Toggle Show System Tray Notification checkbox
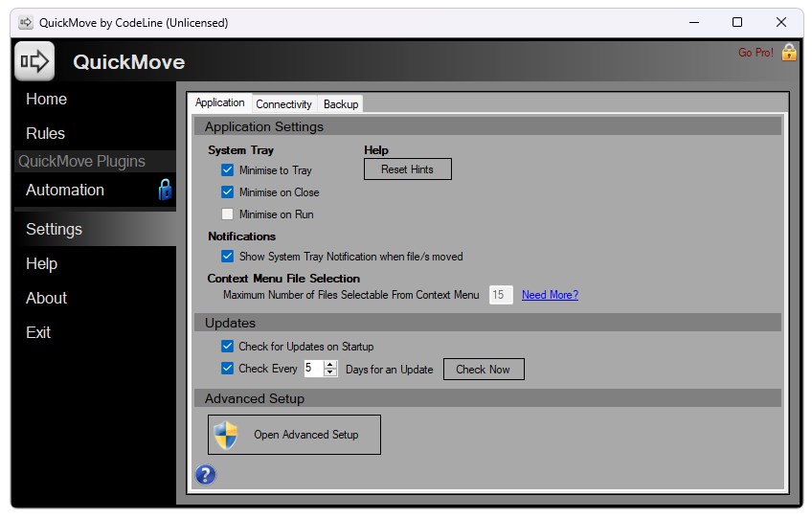This screenshot has width=812, height=518. click(227, 256)
